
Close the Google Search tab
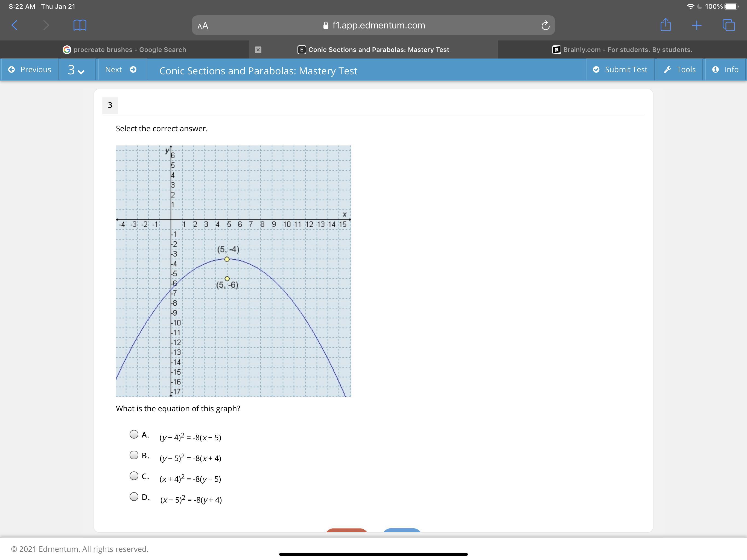tap(258, 50)
